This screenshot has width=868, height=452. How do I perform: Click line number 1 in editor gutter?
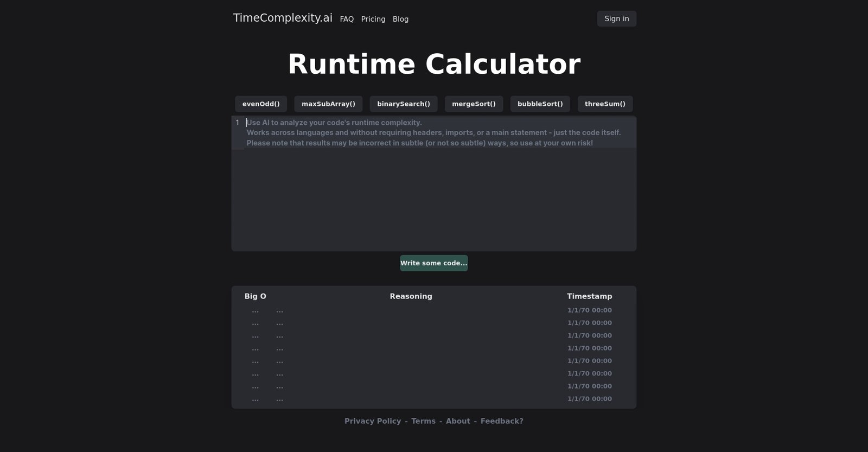point(237,123)
